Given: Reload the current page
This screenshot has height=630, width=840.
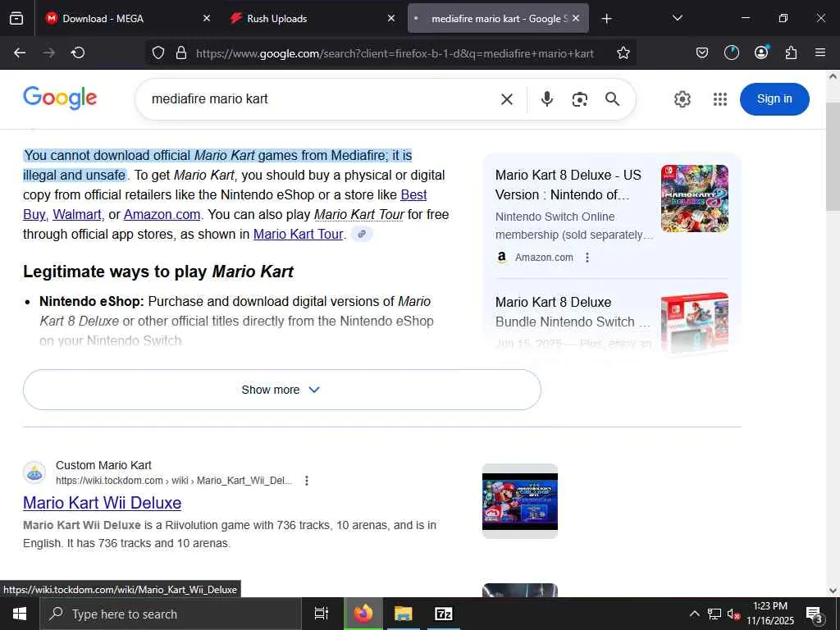Looking at the screenshot, I should coord(78,52).
